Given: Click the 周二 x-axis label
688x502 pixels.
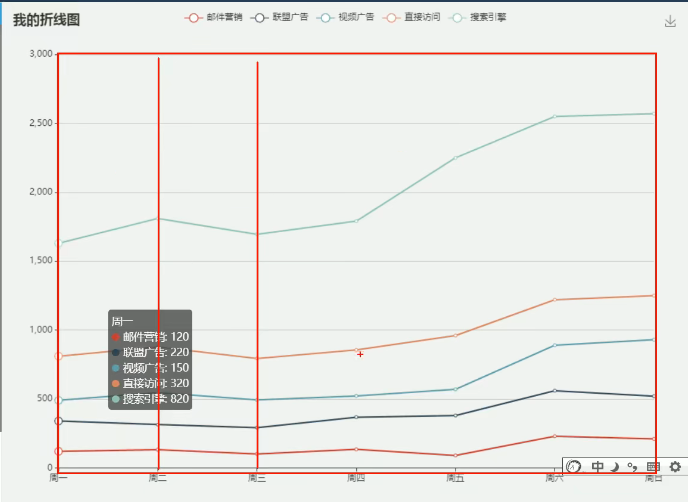Looking at the screenshot, I should [158, 478].
